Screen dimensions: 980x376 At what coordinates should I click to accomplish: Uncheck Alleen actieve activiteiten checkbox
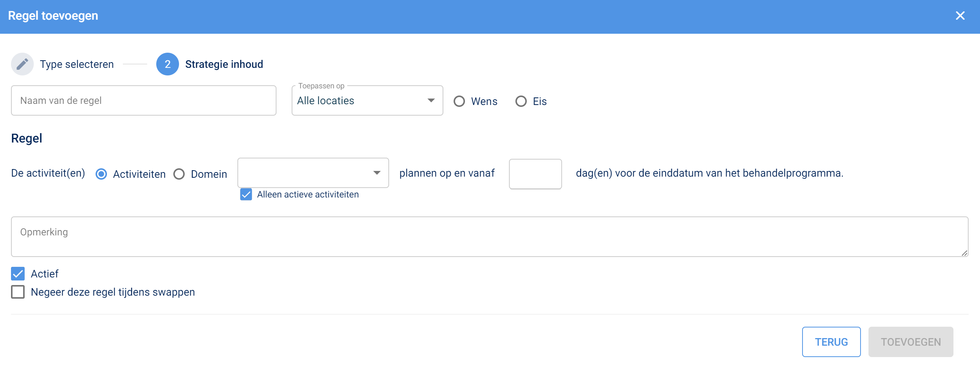pos(246,194)
